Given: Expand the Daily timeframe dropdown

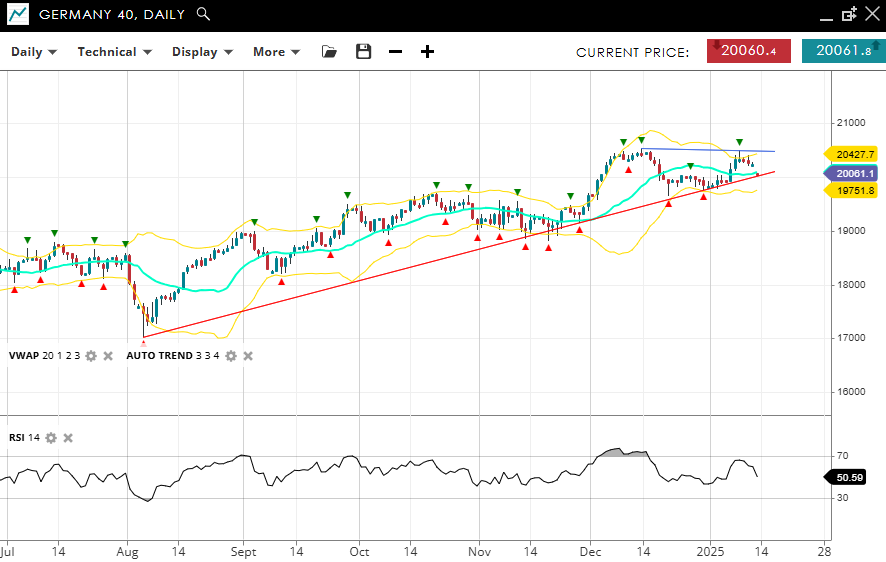Looking at the screenshot, I should coord(34,52).
